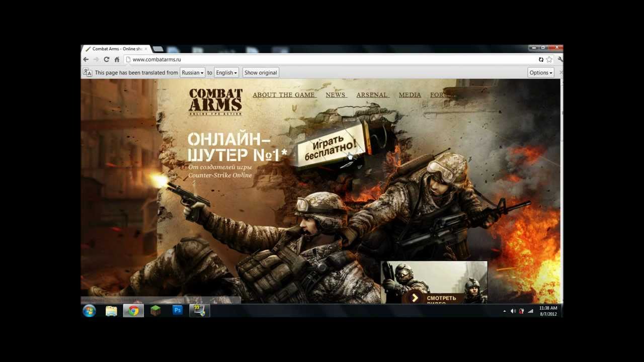Click the volume speaker tray icon
Image resolution: width=644 pixels, height=362 pixels.
(513, 311)
